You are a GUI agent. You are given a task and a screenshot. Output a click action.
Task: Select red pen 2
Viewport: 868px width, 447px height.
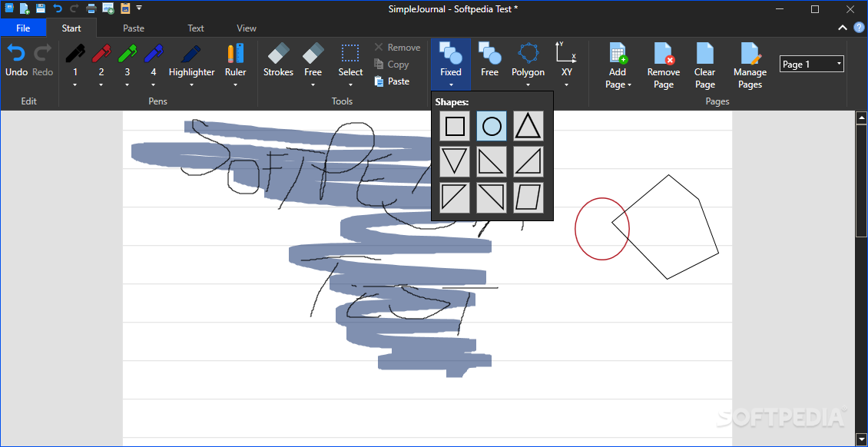coord(101,61)
